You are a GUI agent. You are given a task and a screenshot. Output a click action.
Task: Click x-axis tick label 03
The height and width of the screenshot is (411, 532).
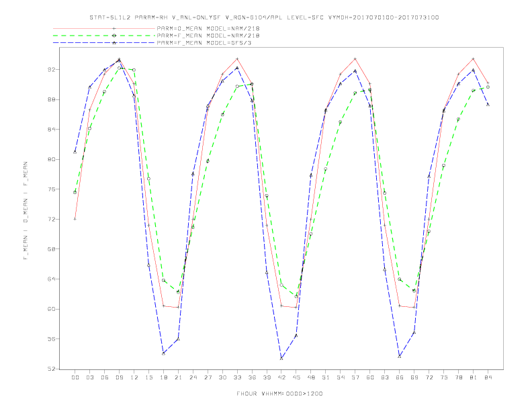pos(90,377)
